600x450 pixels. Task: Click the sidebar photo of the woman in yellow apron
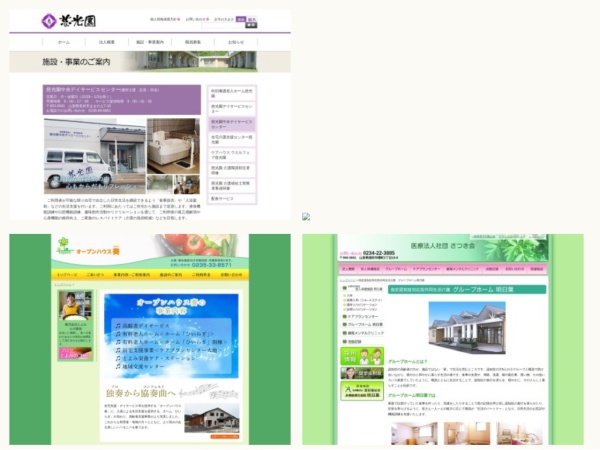coord(75,306)
